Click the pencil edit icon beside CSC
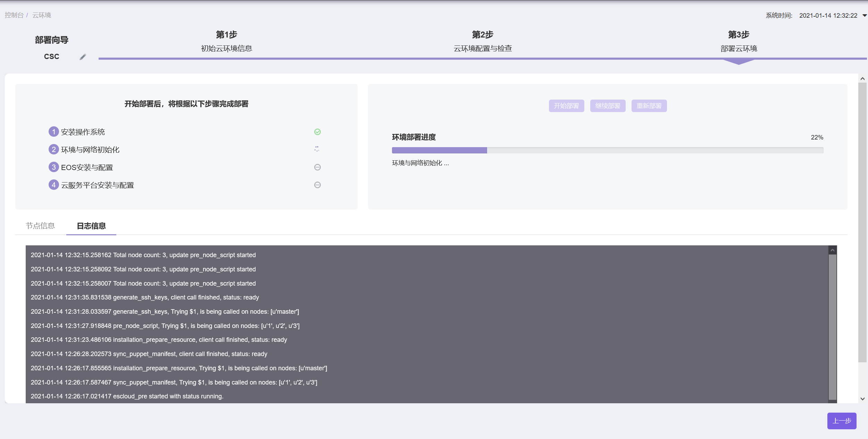Viewport: 868px width, 439px height. [83, 57]
